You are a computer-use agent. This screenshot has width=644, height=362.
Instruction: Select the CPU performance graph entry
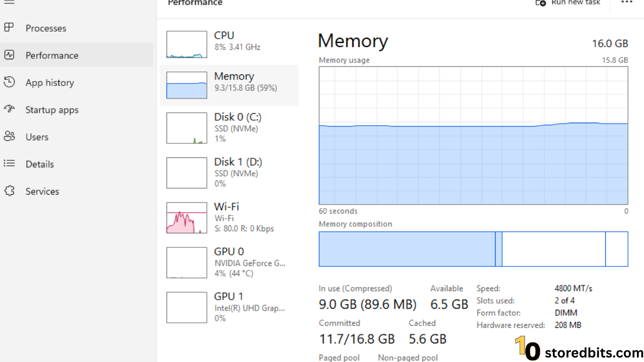229,44
